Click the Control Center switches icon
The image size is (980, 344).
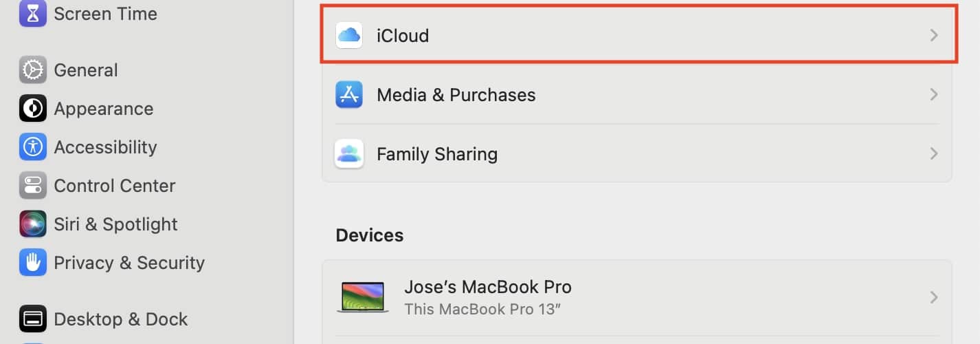pyautogui.click(x=32, y=186)
